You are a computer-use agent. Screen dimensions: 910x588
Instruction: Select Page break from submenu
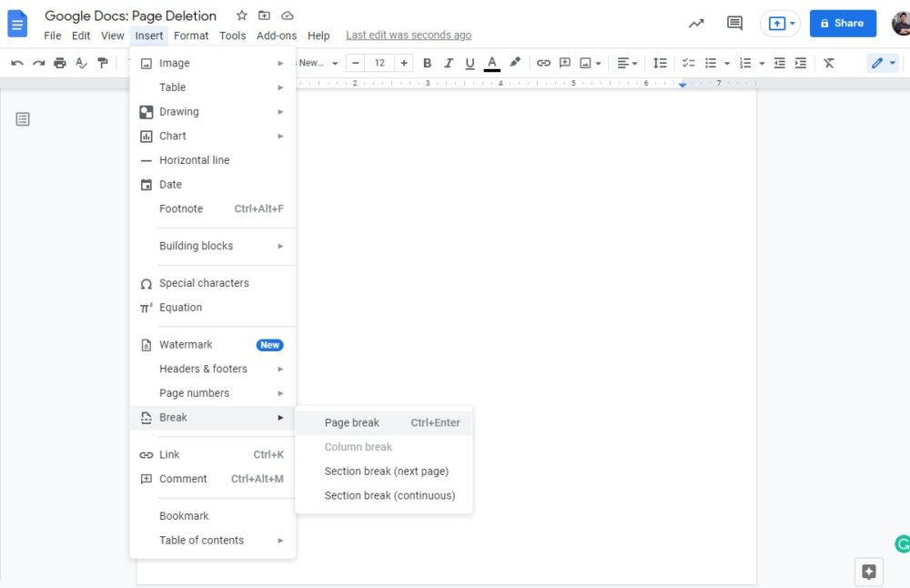(352, 422)
